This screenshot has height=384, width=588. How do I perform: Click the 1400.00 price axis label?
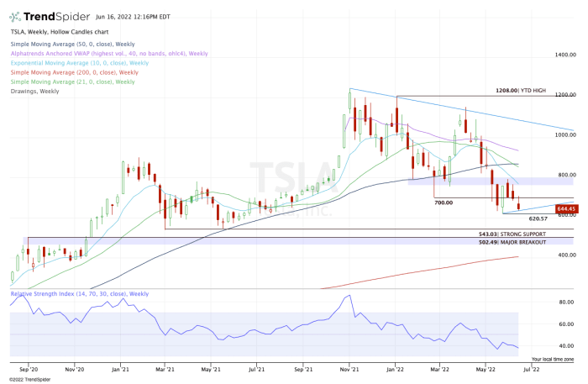[565, 55]
